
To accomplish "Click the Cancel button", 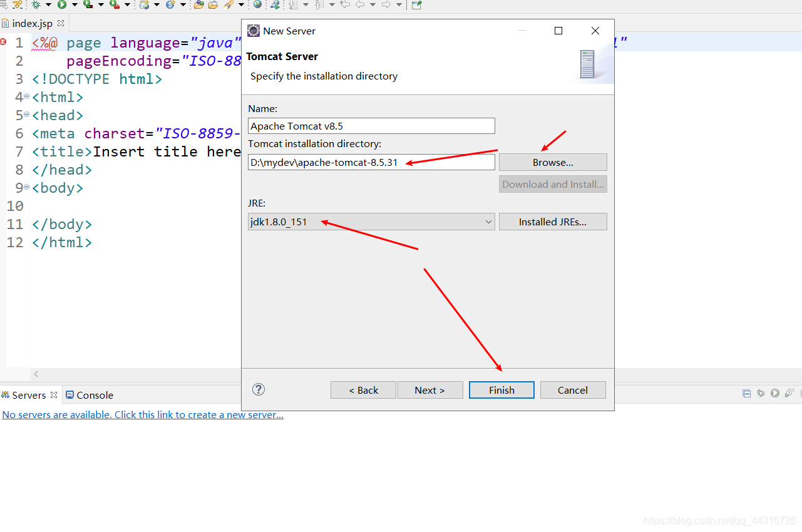I will 573,390.
